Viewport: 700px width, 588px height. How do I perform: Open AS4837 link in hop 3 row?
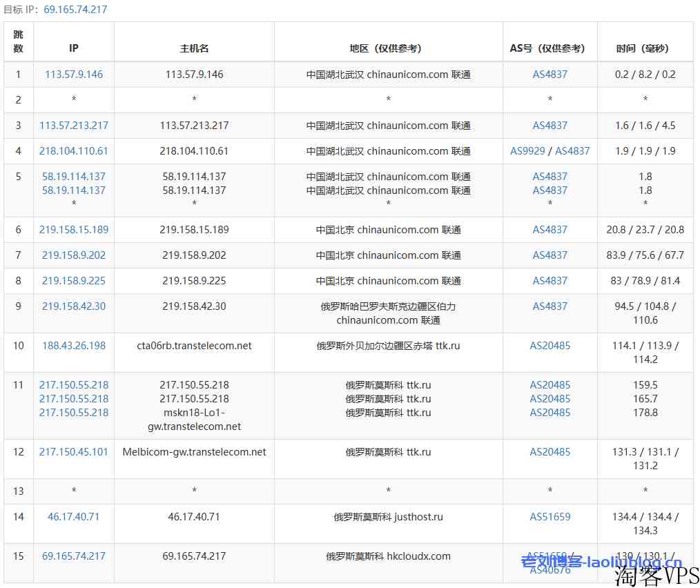point(550,126)
